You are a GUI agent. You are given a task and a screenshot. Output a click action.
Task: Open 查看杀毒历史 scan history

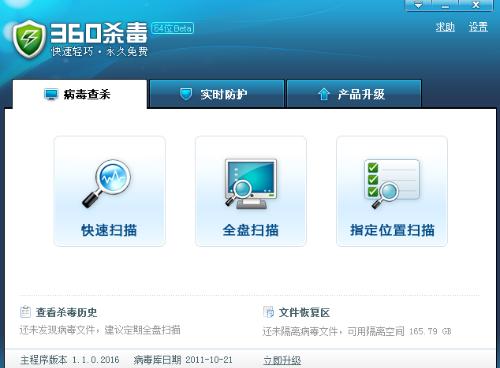point(66,312)
